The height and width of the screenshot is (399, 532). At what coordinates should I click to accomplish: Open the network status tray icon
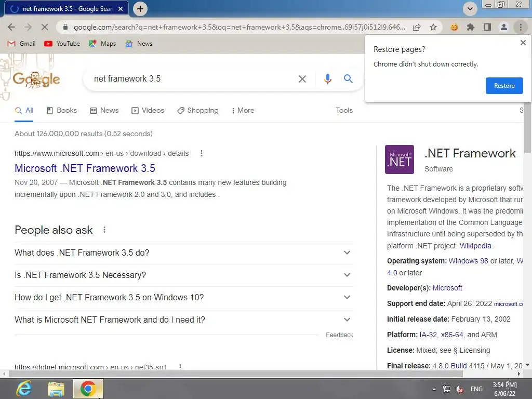click(x=446, y=389)
